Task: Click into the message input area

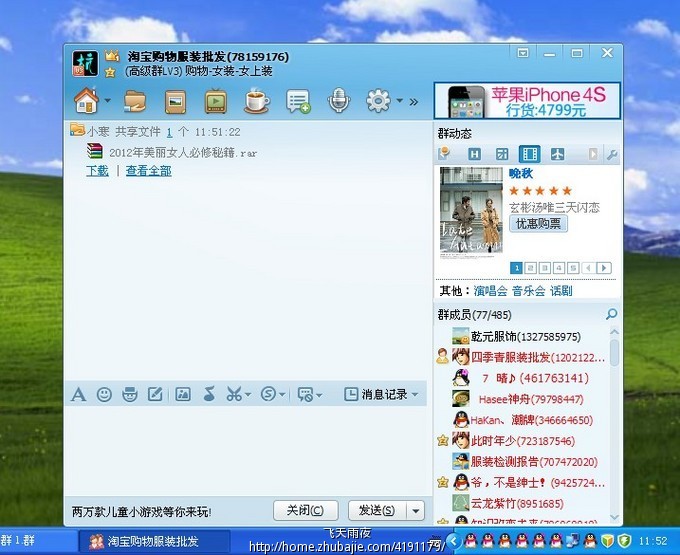Action: [247, 451]
